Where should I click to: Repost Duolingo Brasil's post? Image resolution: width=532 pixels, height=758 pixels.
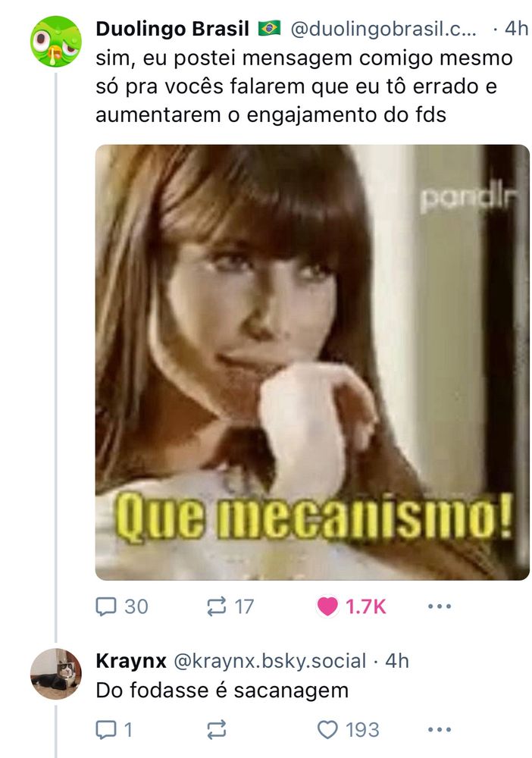pyautogui.click(x=217, y=606)
